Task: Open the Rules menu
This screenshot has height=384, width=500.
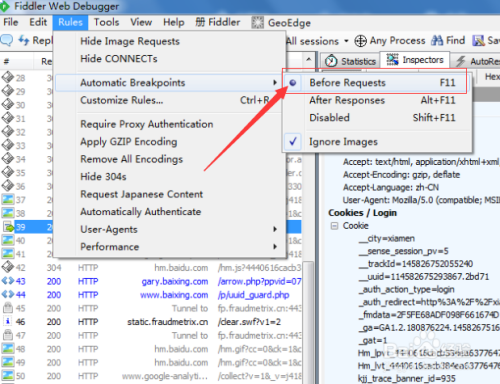Action: tap(70, 22)
